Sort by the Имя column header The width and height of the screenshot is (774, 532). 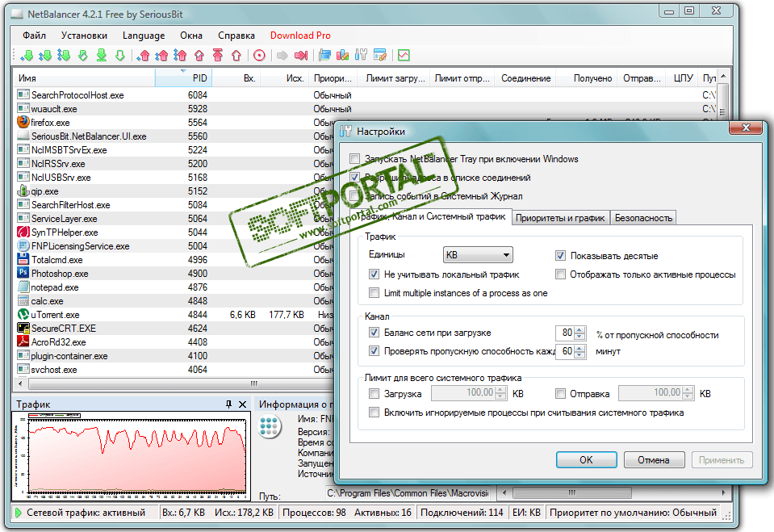point(85,78)
